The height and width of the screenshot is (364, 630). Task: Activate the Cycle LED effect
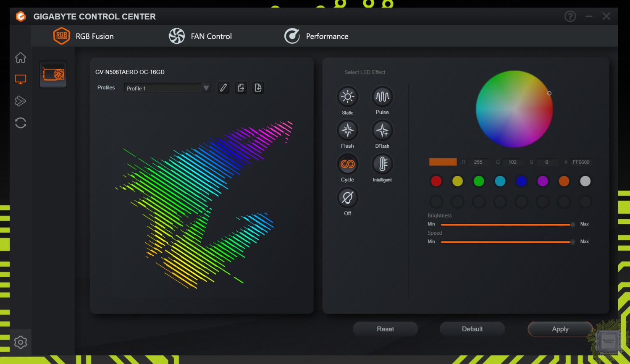click(347, 164)
